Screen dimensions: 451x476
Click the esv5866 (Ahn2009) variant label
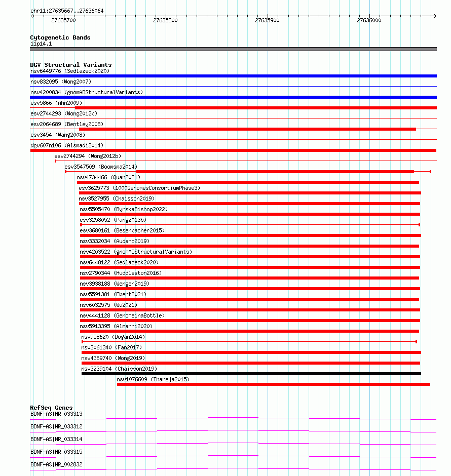(56, 103)
